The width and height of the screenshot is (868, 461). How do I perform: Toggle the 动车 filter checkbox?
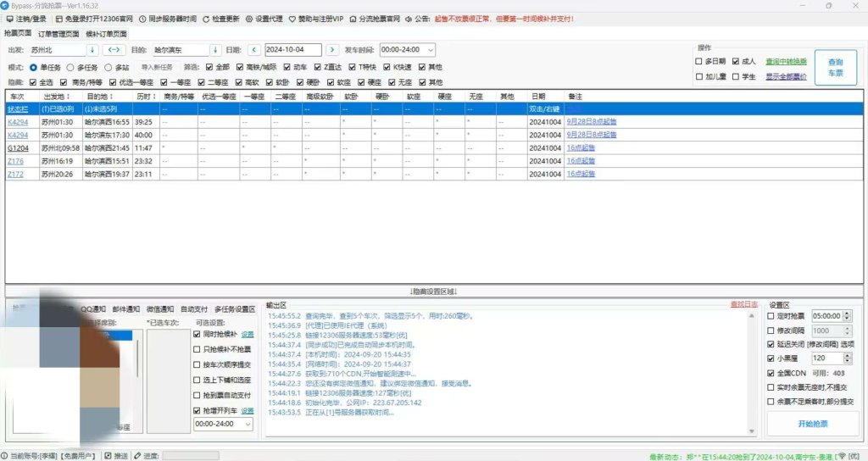(287, 67)
